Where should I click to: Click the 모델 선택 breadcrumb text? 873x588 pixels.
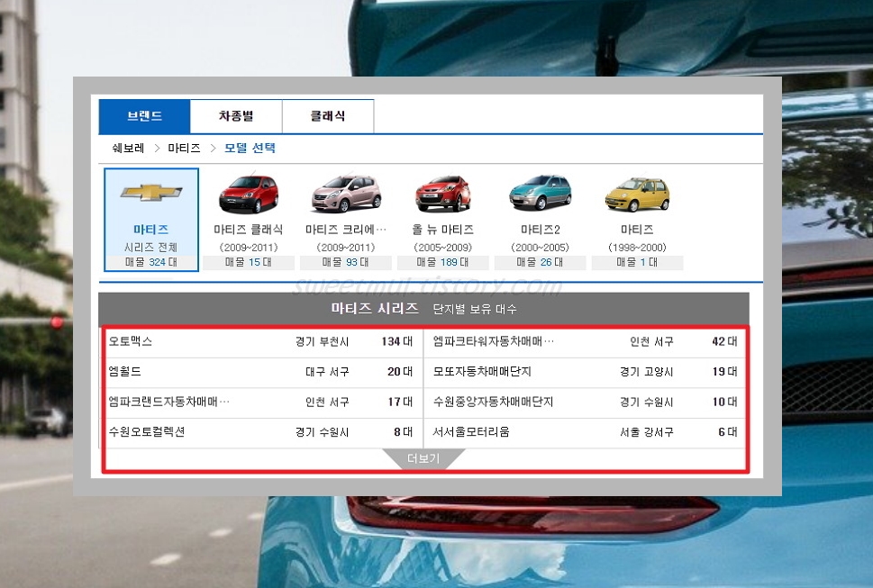[x=250, y=148]
